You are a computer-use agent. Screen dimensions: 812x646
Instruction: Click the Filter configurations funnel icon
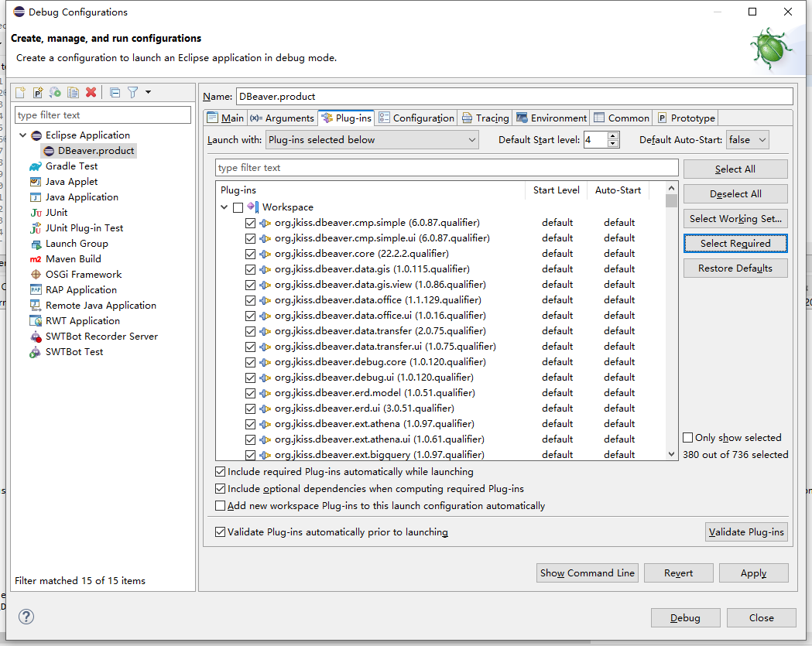click(x=133, y=92)
